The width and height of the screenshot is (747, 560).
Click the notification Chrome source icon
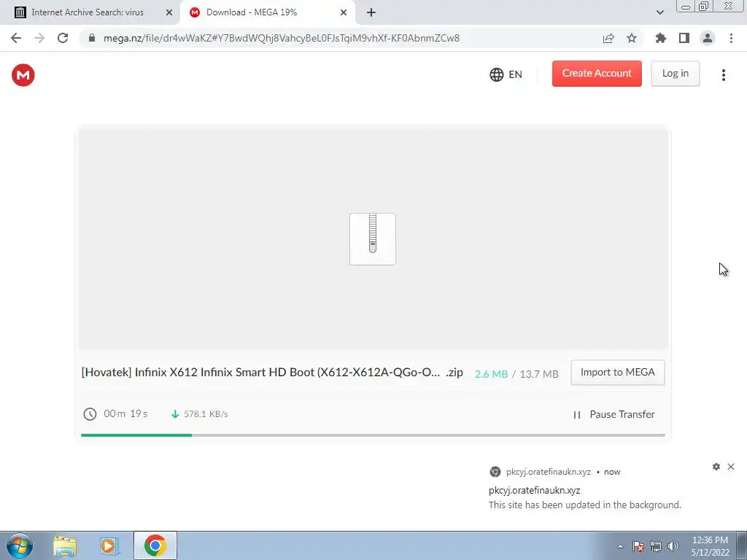coord(495,472)
